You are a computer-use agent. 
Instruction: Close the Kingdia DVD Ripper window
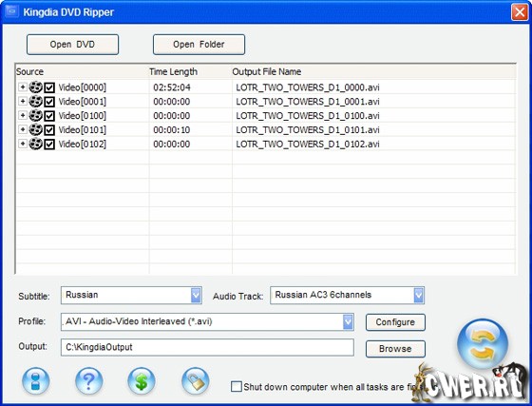pyautogui.click(x=520, y=12)
